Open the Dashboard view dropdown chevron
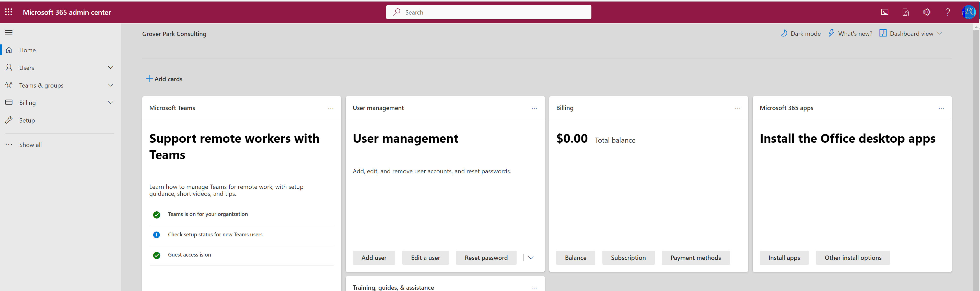Image resolution: width=980 pixels, height=291 pixels. pyautogui.click(x=939, y=33)
